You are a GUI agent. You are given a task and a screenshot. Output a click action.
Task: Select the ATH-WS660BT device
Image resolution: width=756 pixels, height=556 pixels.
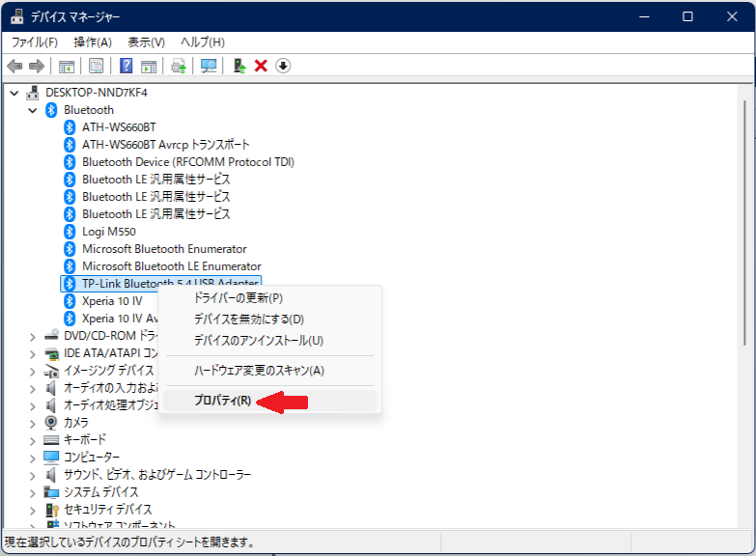click(x=119, y=127)
